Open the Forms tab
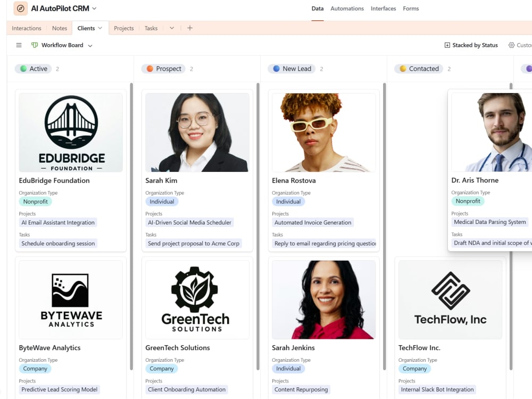Image resolution: width=532 pixels, height=399 pixels. (x=411, y=9)
